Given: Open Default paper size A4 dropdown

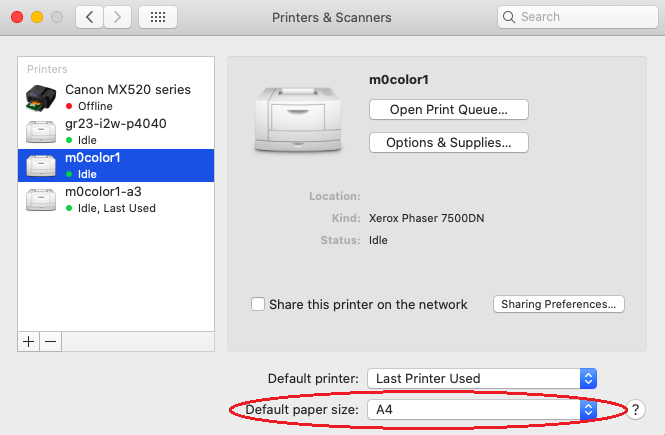Looking at the screenshot, I should click(482, 410).
